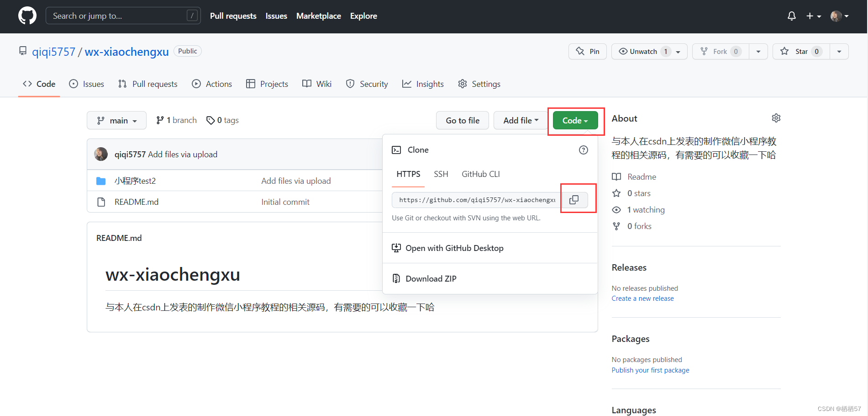Open the Issues repository tab
Screen dimensions: 868x416
click(x=87, y=84)
